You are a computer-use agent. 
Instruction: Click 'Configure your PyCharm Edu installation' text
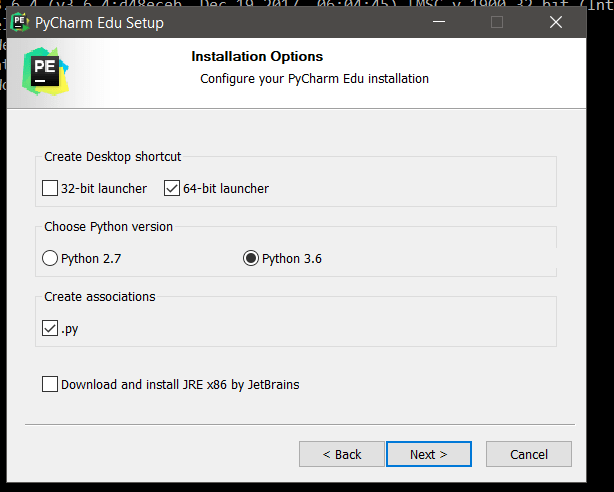tap(314, 79)
